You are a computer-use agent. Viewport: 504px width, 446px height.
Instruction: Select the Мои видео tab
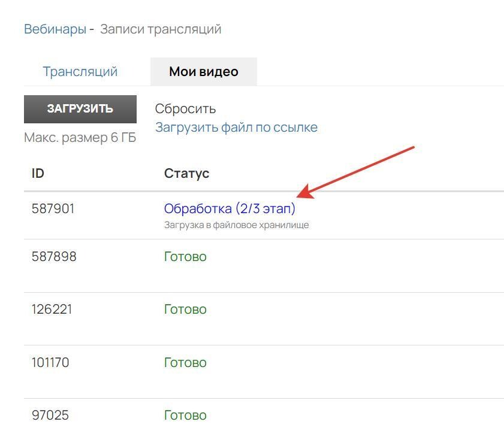(204, 72)
